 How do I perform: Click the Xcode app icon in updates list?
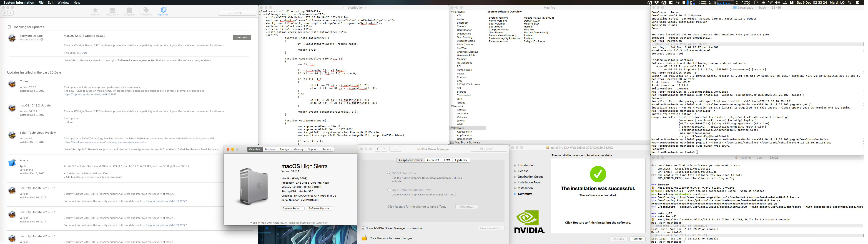click(x=12, y=163)
